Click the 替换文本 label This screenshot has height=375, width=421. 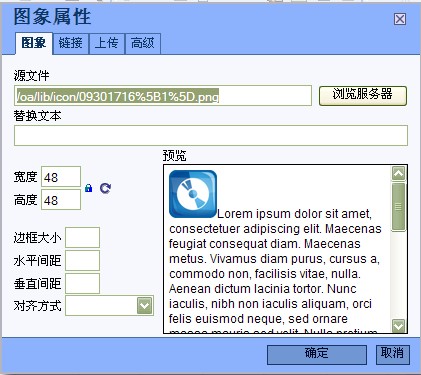point(37,116)
